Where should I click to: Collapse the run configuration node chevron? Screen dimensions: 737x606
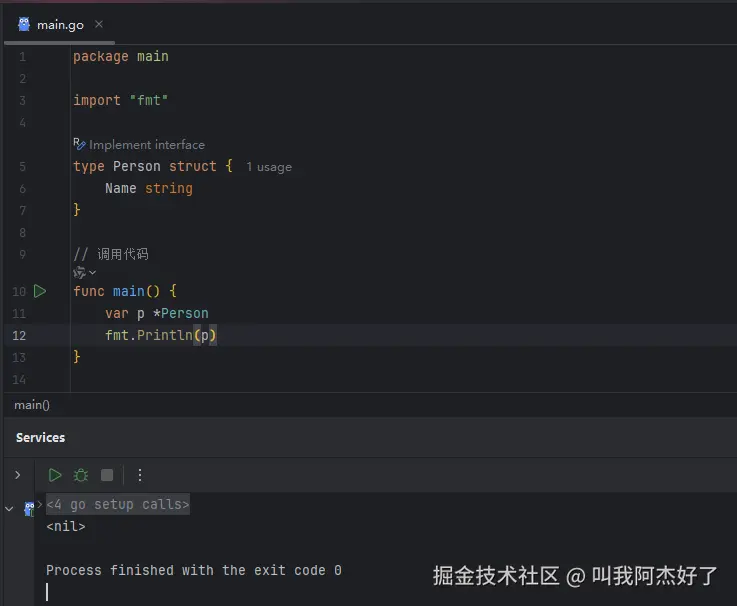click(x=9, y=508)
